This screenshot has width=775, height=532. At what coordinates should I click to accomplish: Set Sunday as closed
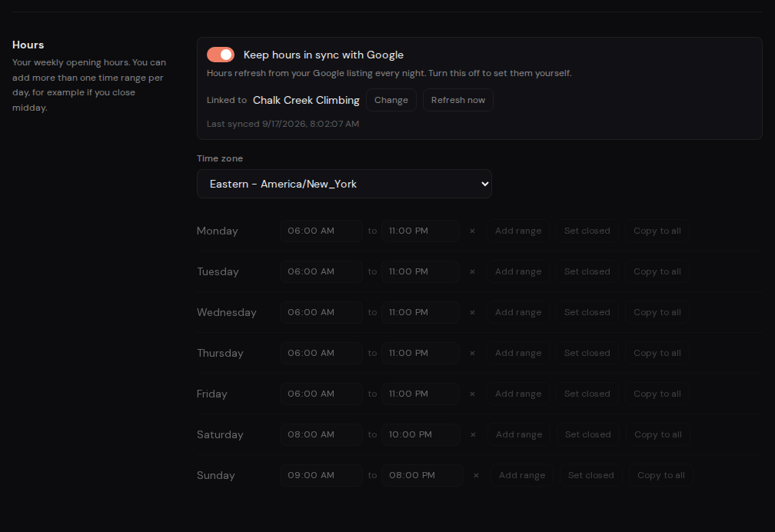[x=591, y=475]
